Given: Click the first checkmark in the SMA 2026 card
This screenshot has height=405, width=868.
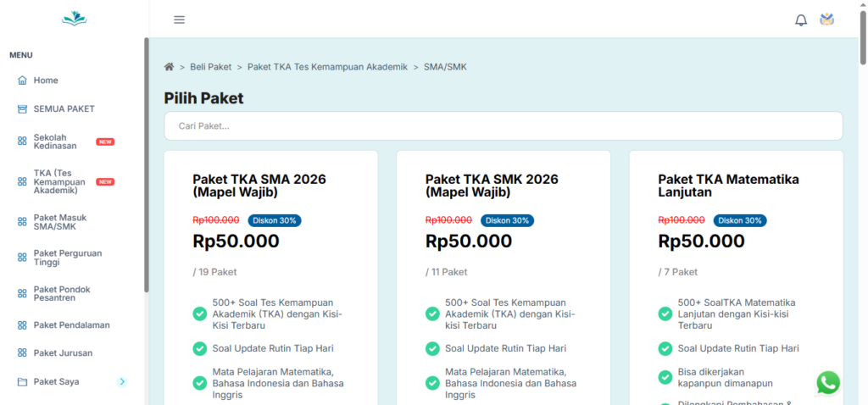Looking at the screenshot, I should tap(200, 313).
